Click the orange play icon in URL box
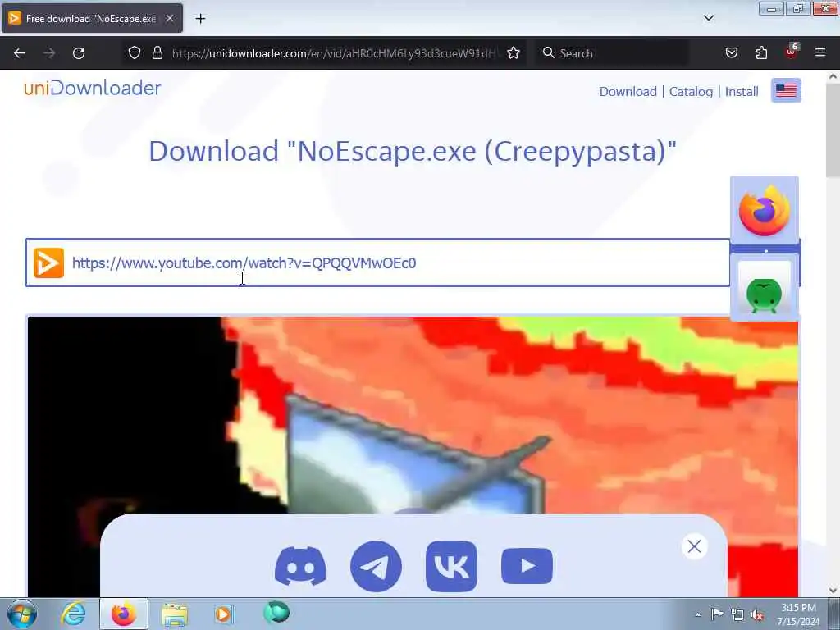This screenshot has height=630, width=840. pyautogui.click(x=48, y=263)
